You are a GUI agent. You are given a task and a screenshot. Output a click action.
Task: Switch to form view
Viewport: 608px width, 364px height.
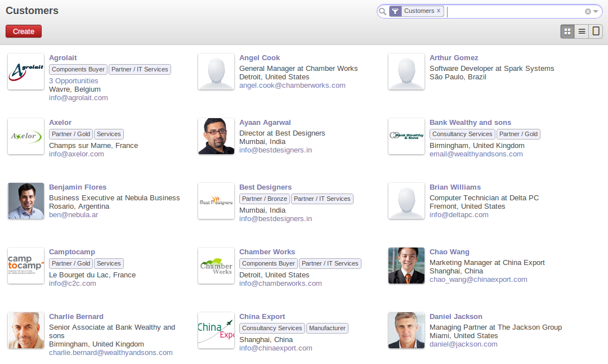pyautogui.click(x=596, y=32)
